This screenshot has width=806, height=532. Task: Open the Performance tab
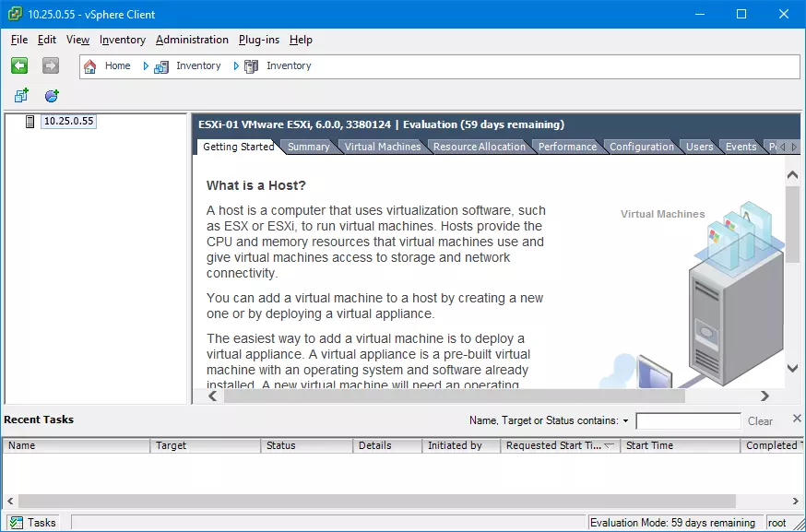tap(567, 147)
